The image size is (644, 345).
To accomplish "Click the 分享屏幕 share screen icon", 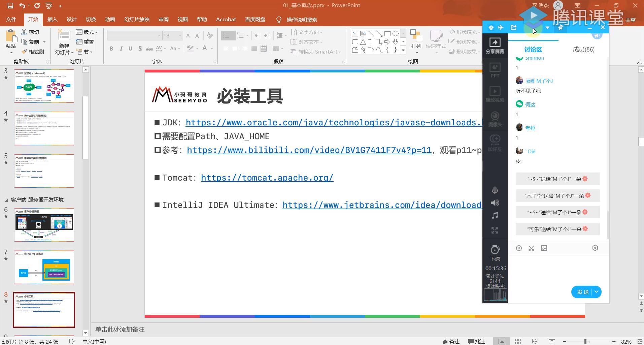I will pos(495,46).
